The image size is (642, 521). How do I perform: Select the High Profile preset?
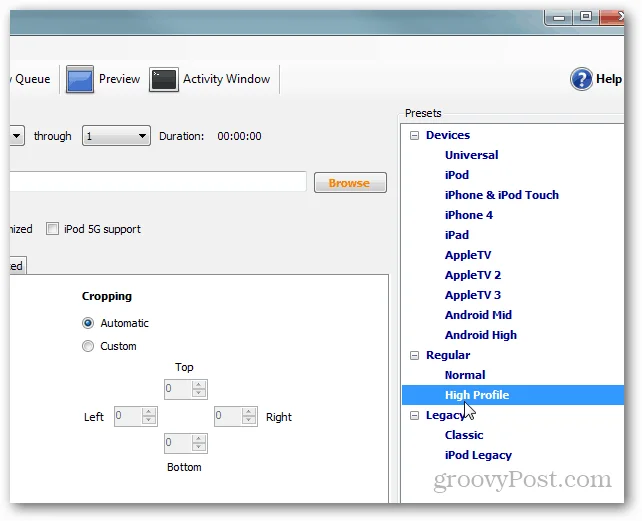(x=477, y=395)
